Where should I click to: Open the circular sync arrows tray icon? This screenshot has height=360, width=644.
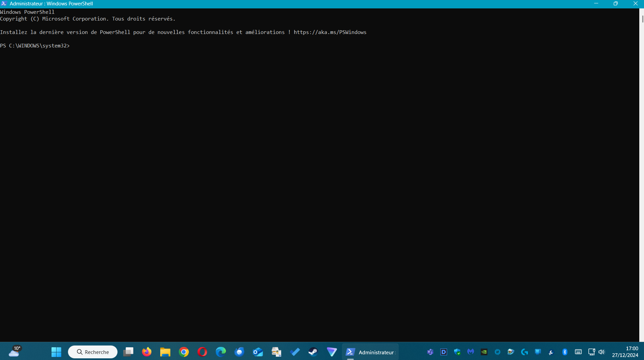tap(498, 352)
